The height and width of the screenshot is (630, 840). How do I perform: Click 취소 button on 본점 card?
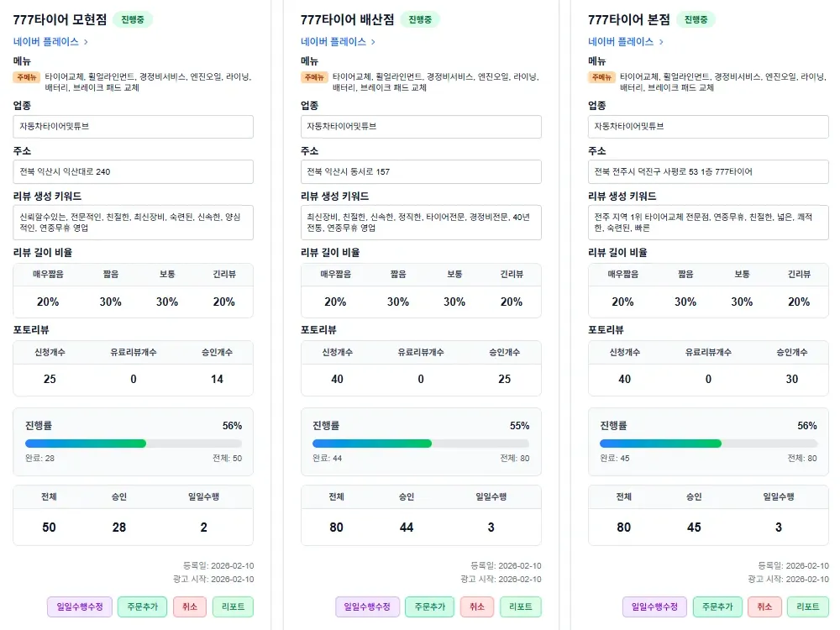coord(764,606)
